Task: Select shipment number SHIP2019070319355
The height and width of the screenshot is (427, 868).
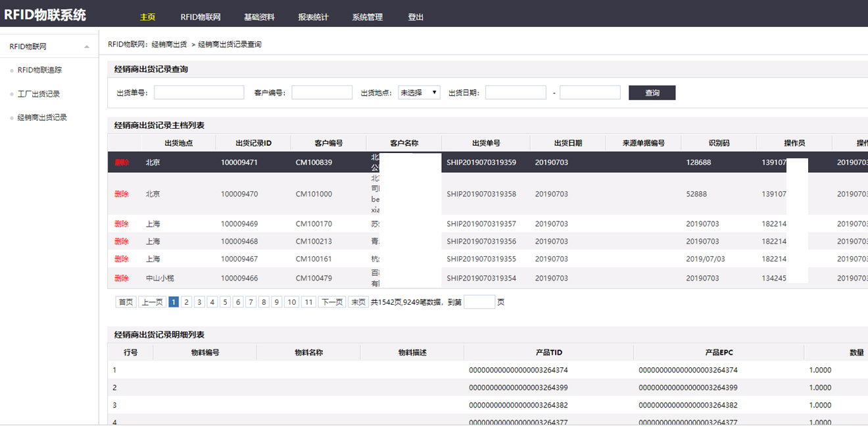Action: click(x=481, y=259)
